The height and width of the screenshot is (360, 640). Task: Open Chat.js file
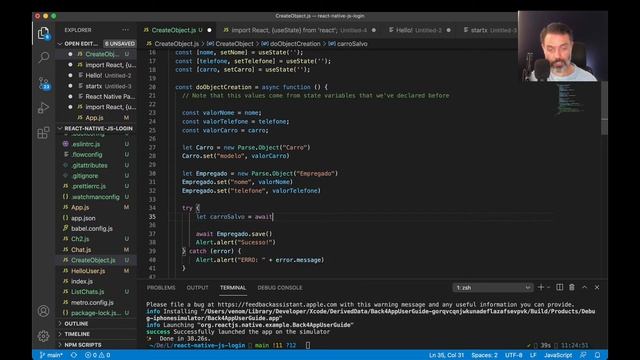pyautogui.click(x=96, y=249)
